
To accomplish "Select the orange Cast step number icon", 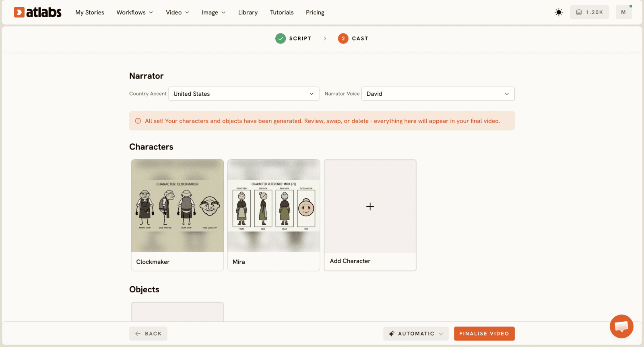I will (343, 39).
